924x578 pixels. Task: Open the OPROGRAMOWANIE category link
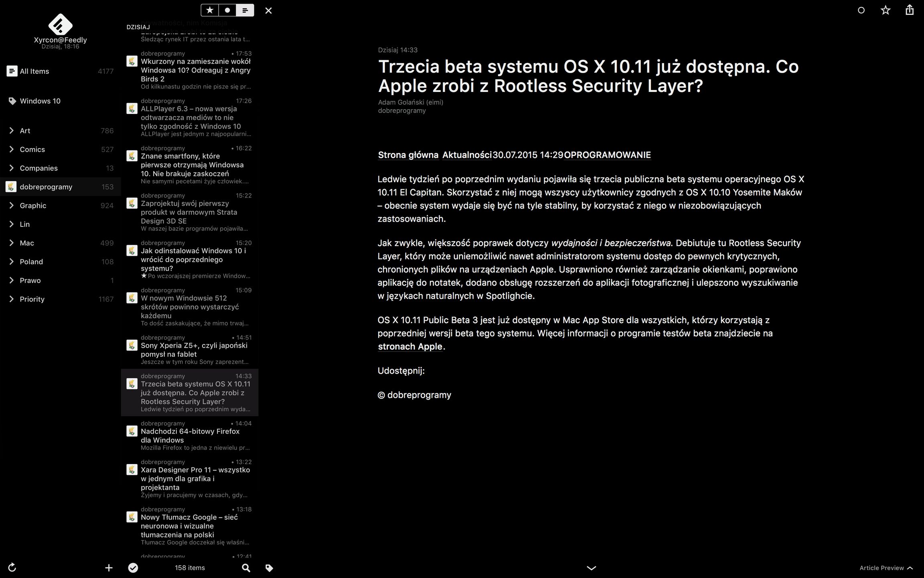[x=607, y=155]
